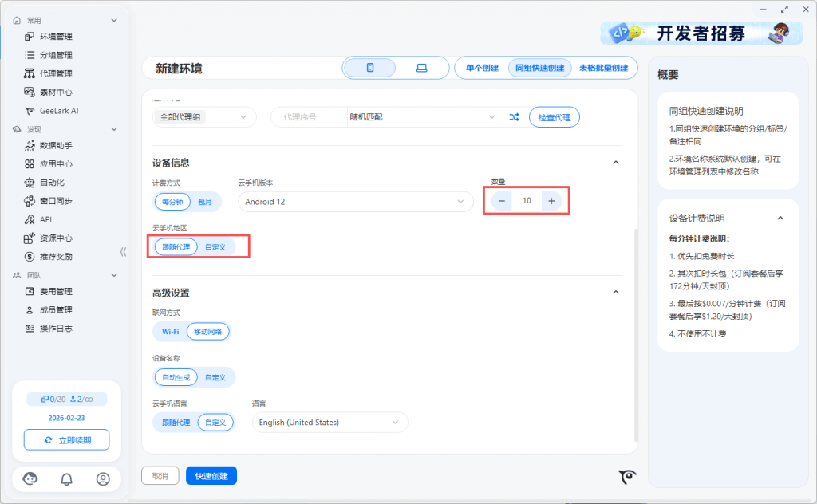Click the 检查代理 button
This screenshot has height=504, width=817.
[x=554, y=117]
